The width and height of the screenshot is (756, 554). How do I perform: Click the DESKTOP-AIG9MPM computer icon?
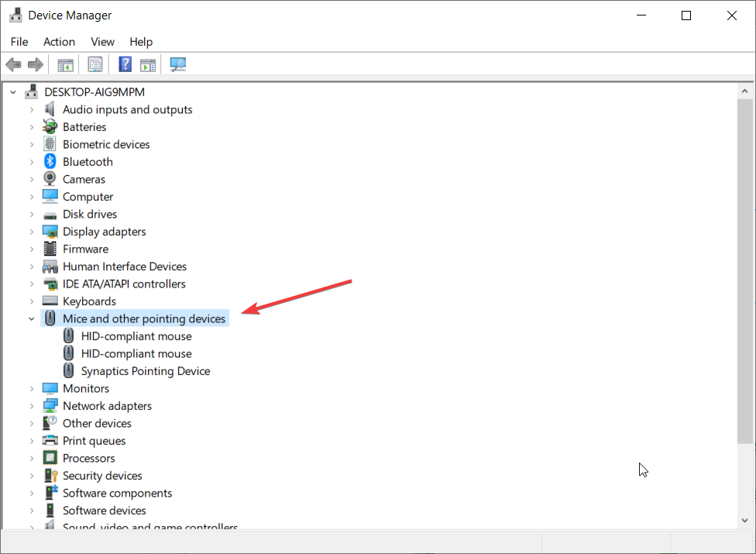31,91
